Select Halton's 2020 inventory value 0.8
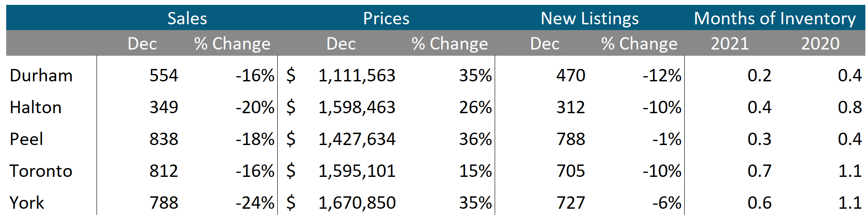Screen dimensions: 868x218 (849, 107)
